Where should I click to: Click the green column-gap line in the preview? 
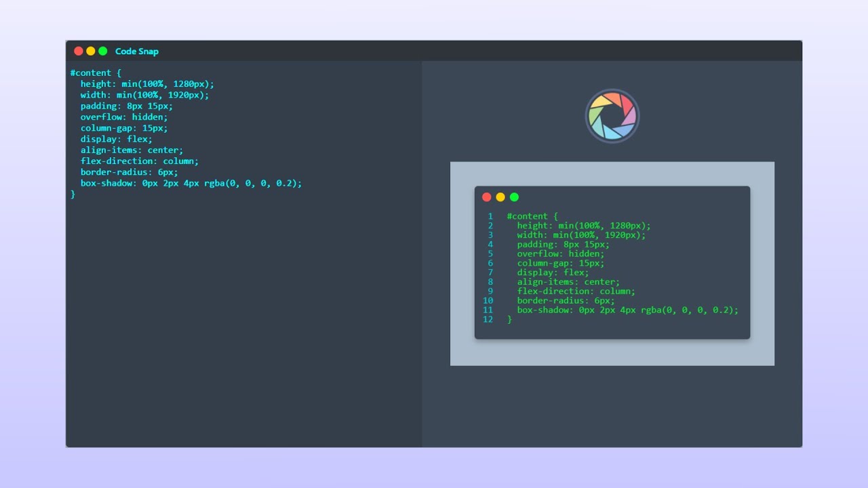coord(561,263)
